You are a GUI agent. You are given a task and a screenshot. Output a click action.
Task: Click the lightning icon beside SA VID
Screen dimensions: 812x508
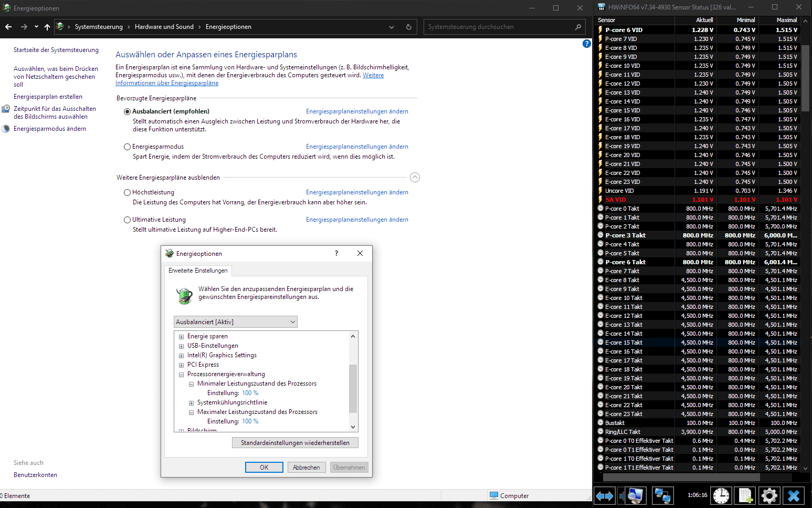coord(600,200)
